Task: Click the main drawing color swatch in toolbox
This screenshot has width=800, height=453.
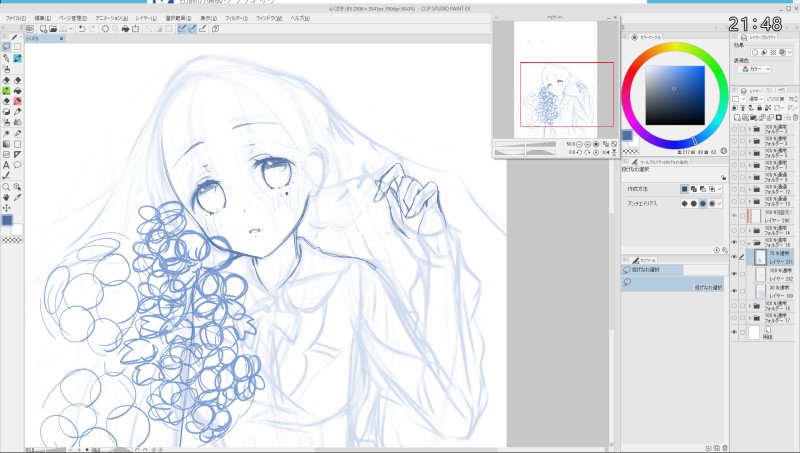Action: (7, 220)
